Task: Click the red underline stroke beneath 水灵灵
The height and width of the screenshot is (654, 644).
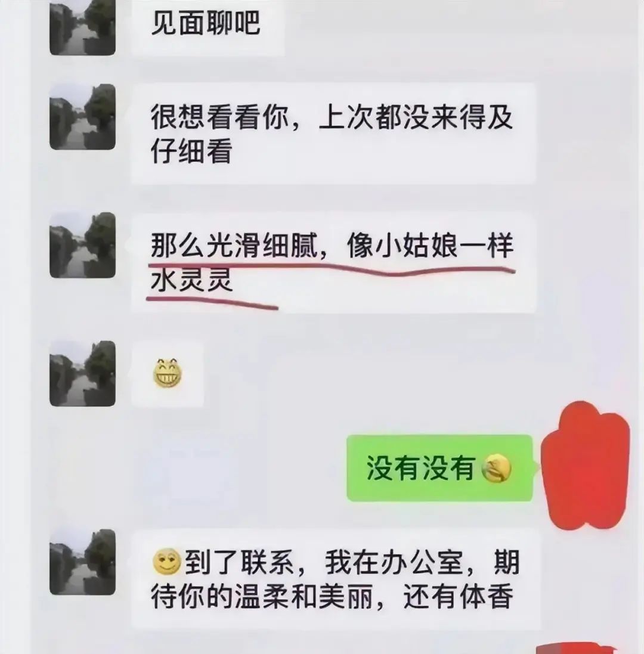Action: [x=212, y=303]
